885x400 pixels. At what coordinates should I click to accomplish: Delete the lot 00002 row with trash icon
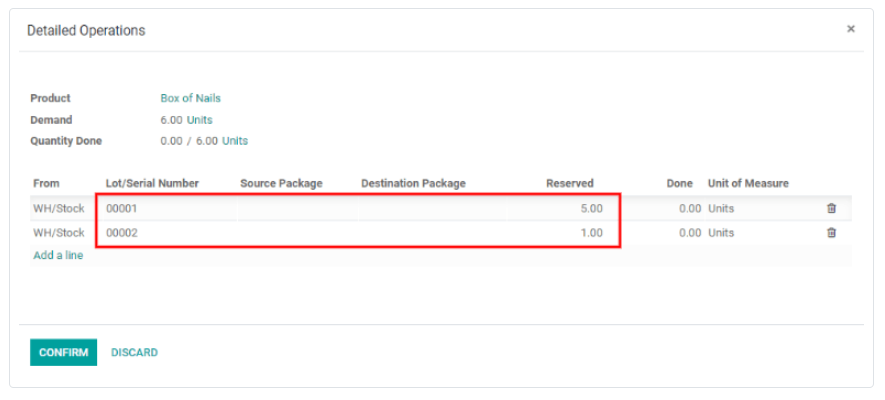[831, 233]
